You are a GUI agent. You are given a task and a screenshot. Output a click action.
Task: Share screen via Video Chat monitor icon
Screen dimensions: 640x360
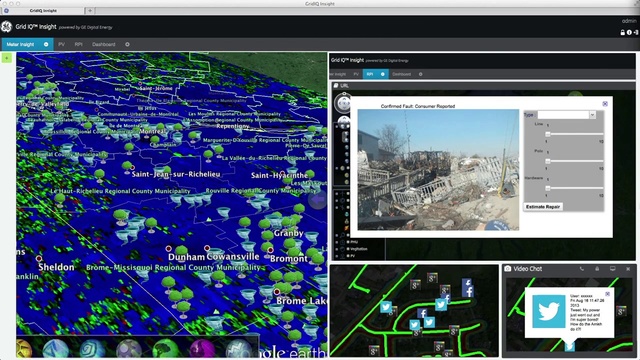(x=612, y=269)
